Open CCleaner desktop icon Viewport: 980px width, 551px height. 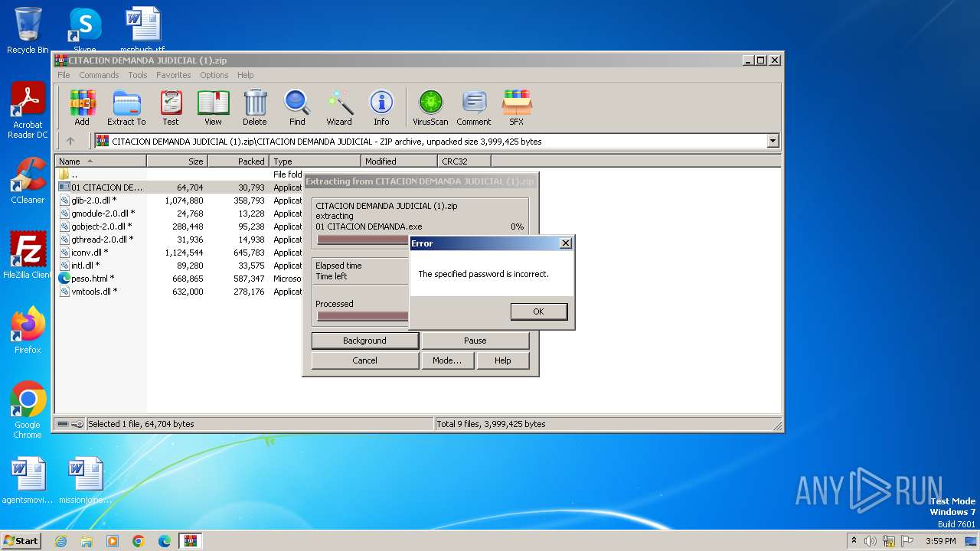tap(28, 181)
